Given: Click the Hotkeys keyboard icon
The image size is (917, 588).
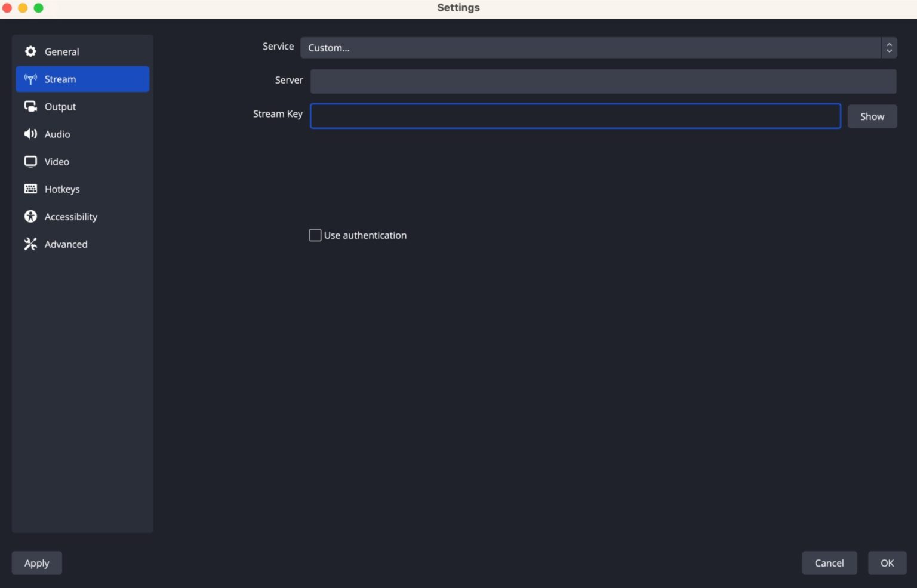Looking at the screenshot, I should [30, 189].
